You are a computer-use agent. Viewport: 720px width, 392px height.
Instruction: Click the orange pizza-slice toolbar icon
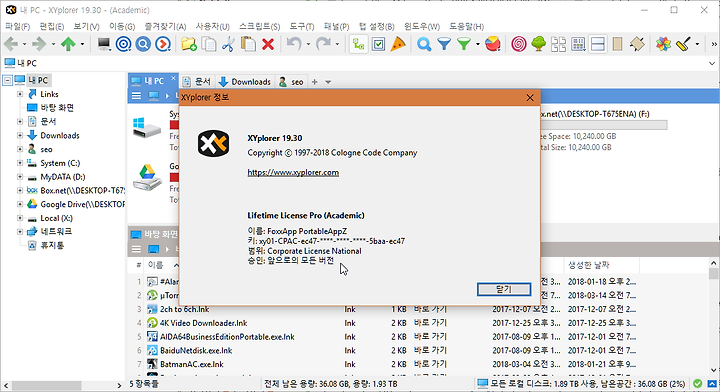(x=398, y=44)
